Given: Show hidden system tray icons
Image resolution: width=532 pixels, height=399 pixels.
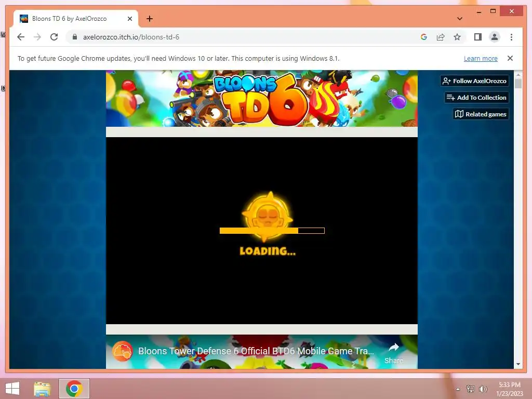Looking at the screenshot, I should (458, 389).
